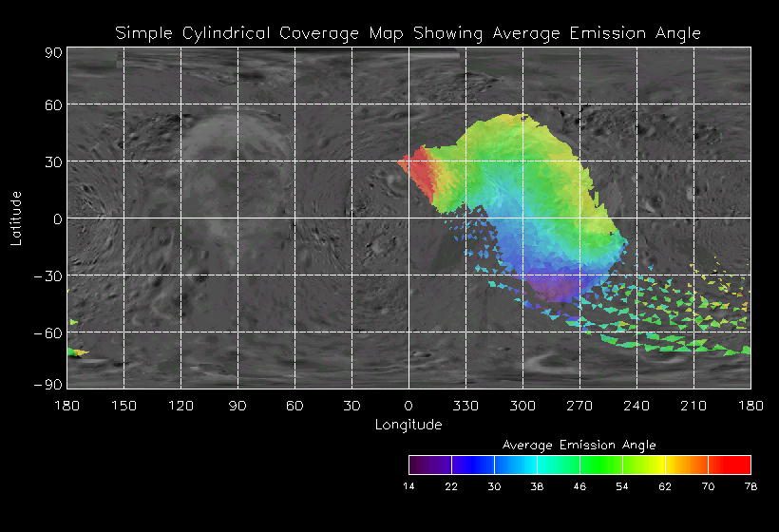Click the red segment of the colorbar
The width and height of the screenshot is (779, 532).
(730, 465)
